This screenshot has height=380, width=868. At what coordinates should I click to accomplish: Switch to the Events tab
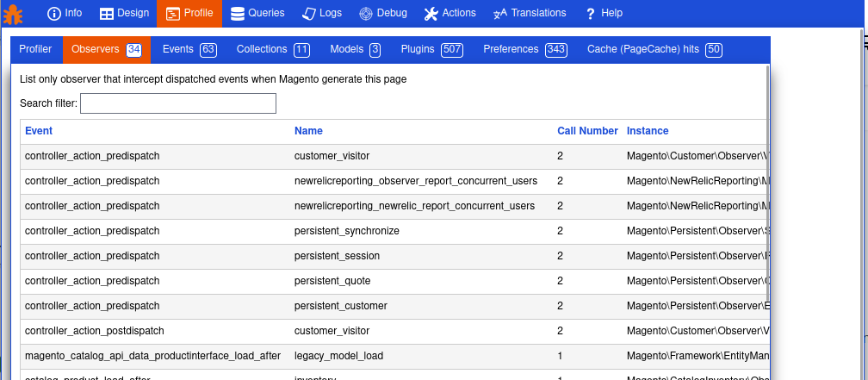189,50
